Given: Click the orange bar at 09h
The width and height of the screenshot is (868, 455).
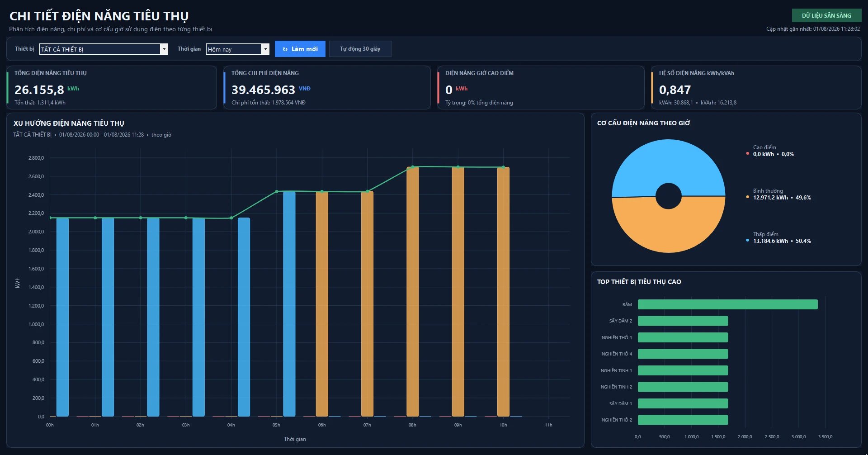Looking at the screenshot, I should [458, 292].
